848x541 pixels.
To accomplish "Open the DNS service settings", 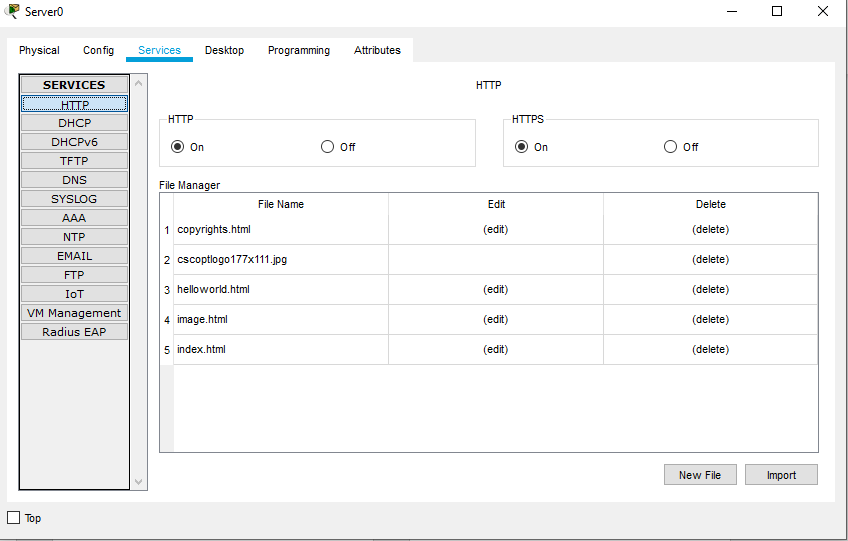I will click(x=74, y=180).
